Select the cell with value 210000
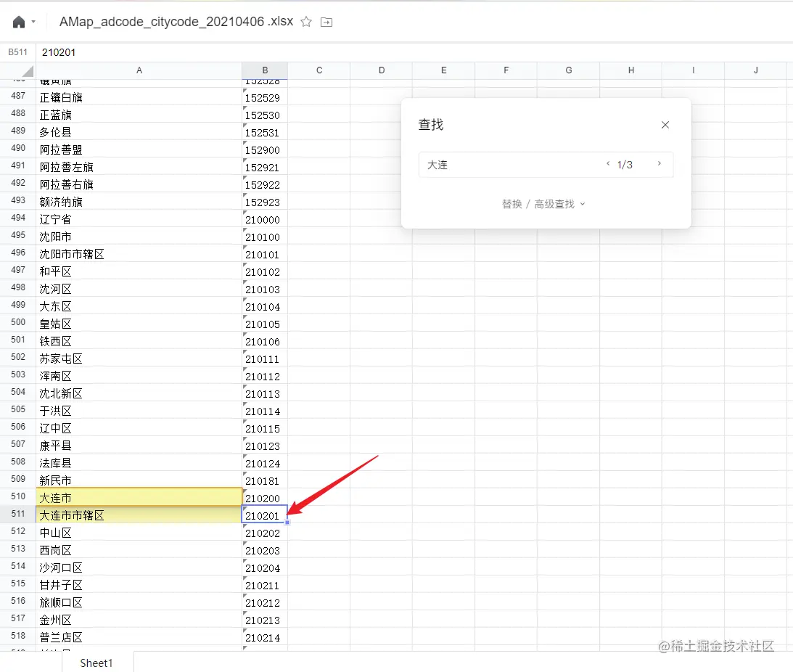The image size is (793, 672). (265, 220)
